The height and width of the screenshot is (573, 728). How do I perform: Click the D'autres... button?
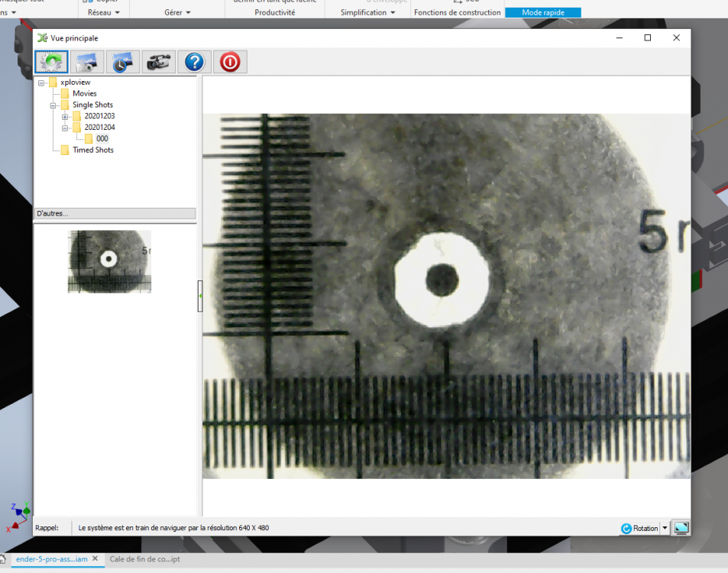pyautogui.click(x=115, y=214)
